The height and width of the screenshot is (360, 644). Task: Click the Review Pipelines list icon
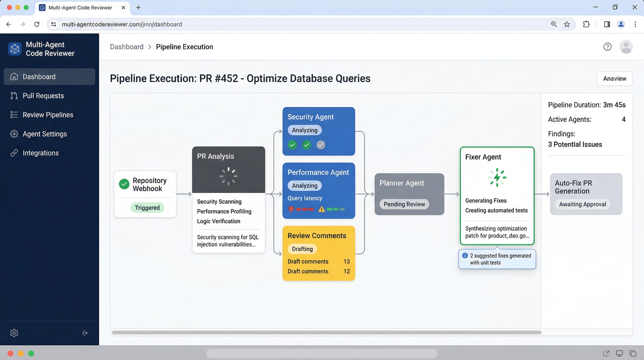[14, 115]
